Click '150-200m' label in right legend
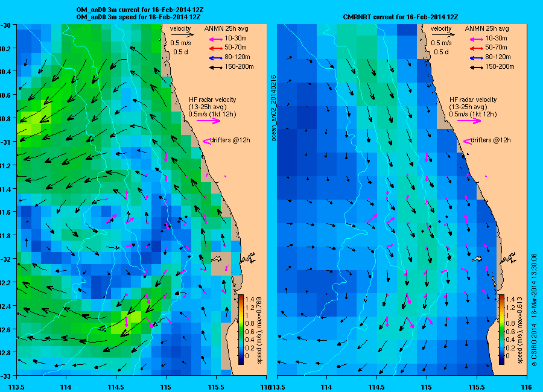Screen dimensions: 543x392 [500, 67]
